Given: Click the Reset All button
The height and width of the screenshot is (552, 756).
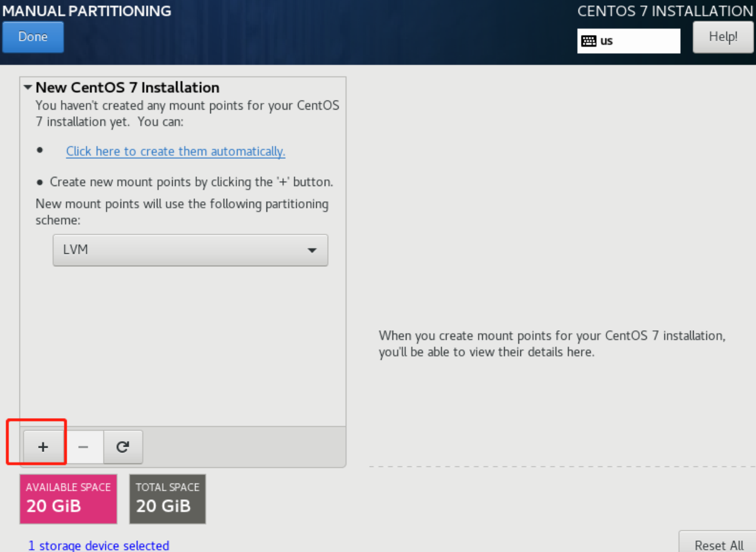Looking at the screenshot, I should pyautogui.click(x=719, y=544).
